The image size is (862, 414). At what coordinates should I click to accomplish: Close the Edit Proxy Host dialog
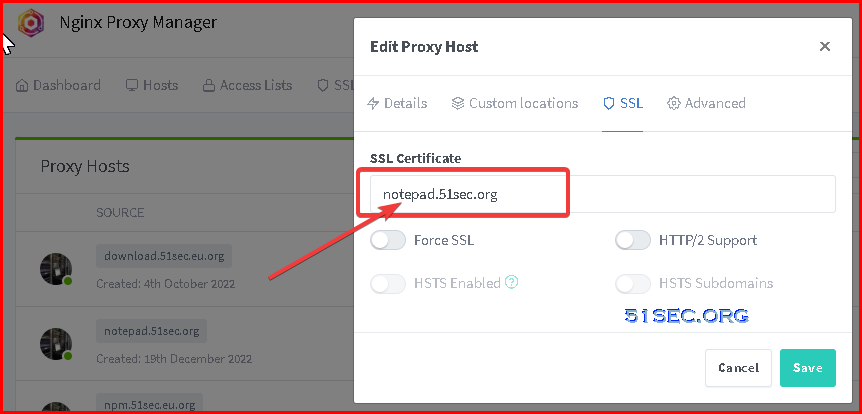click(825, 47)
